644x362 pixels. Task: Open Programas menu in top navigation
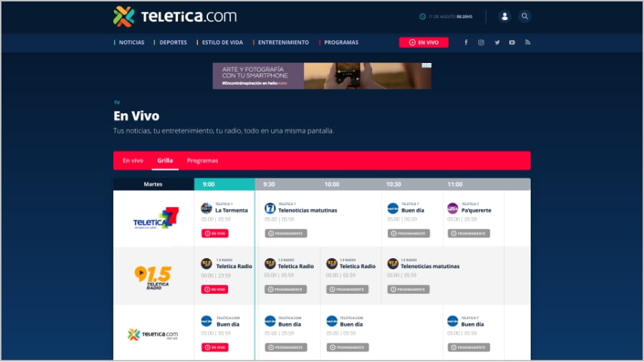click(341, 42)
